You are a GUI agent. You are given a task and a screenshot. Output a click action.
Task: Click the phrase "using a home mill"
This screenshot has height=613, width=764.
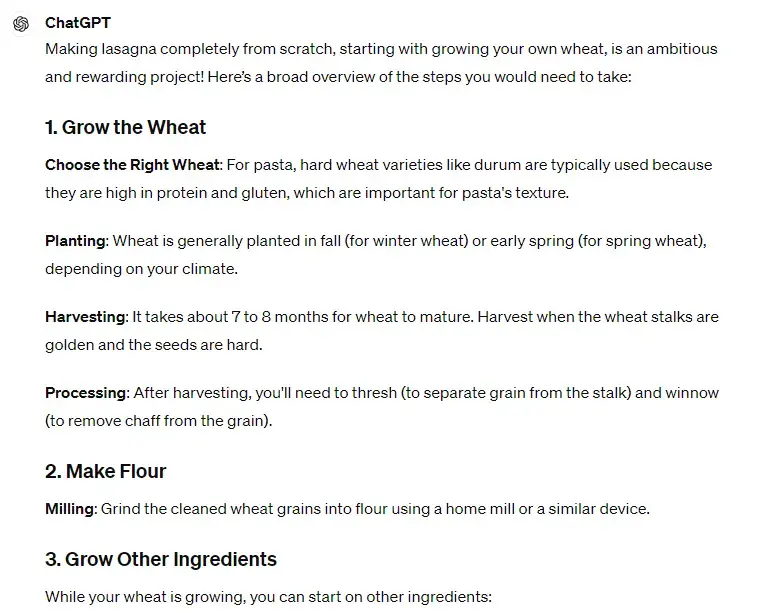tap(465, 509)
